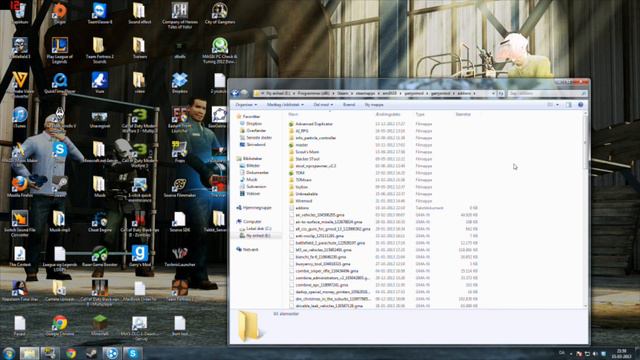Open Steam from the taskbar
The width and height of the screenshot is (640, 360).
pos(91,353)
